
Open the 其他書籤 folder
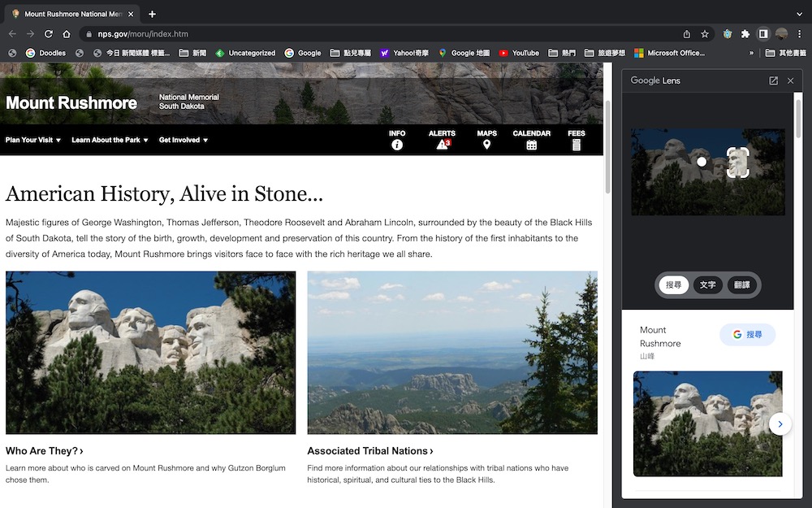(786, 53)
